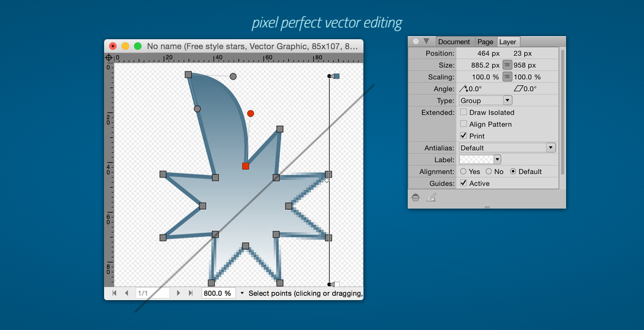Open the Type dropdown showing Group
Image resolution: width=644 pixels, height=330 pixels.
click(486, 100)
